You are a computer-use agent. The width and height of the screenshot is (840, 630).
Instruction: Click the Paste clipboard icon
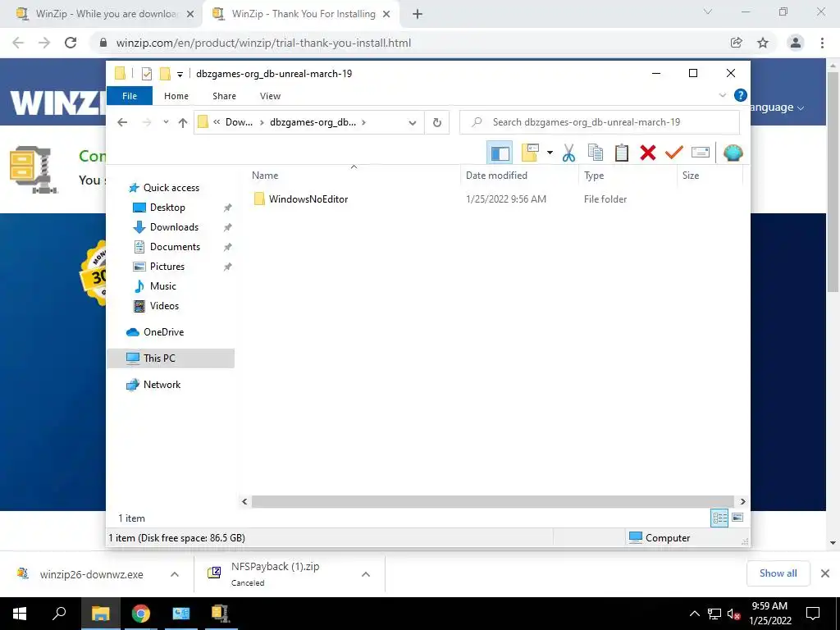(x=622, y=153)
